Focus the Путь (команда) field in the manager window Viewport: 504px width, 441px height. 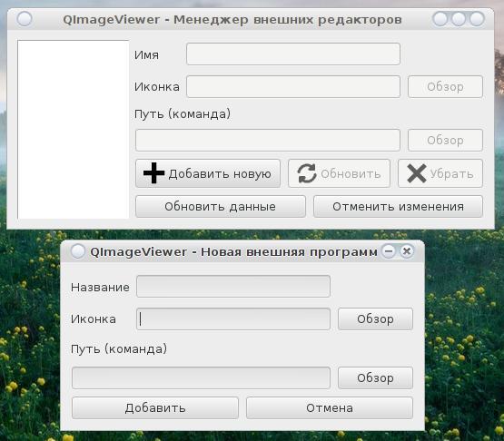point(268,140)
